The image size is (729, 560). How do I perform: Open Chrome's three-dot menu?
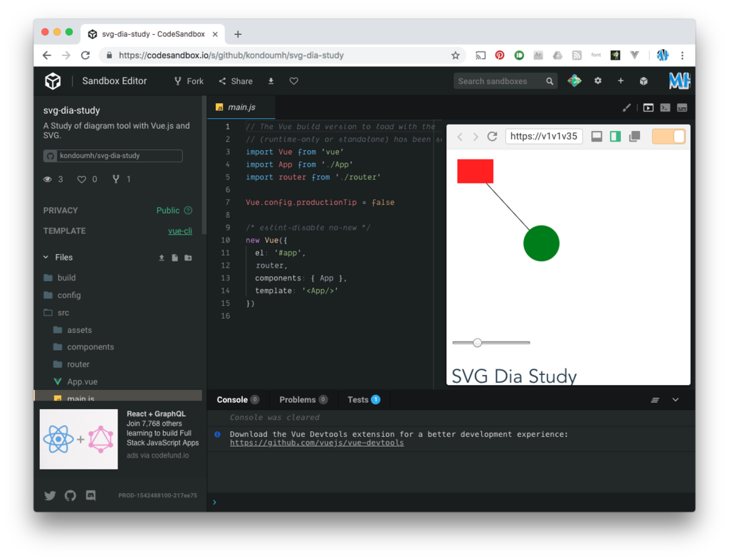682,56
